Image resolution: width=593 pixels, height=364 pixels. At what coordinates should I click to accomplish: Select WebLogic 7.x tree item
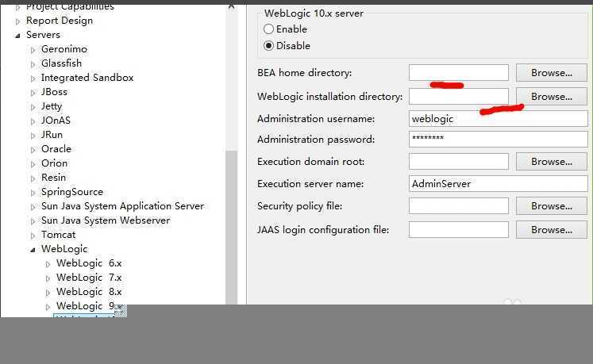point(89,278)
